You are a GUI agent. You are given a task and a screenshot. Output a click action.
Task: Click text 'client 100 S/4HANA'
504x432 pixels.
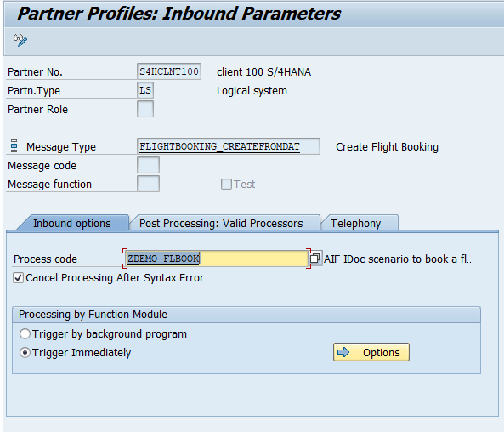point(263,71)
